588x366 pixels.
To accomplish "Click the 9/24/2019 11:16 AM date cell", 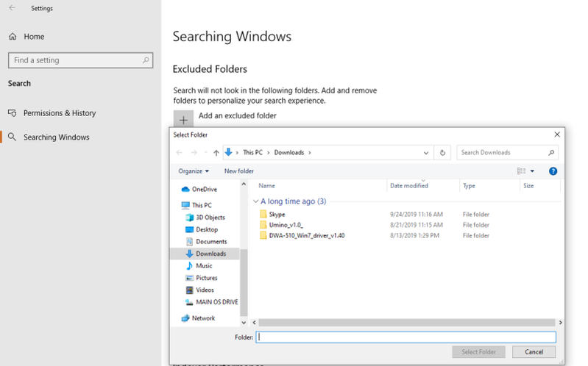I will 417,215.
